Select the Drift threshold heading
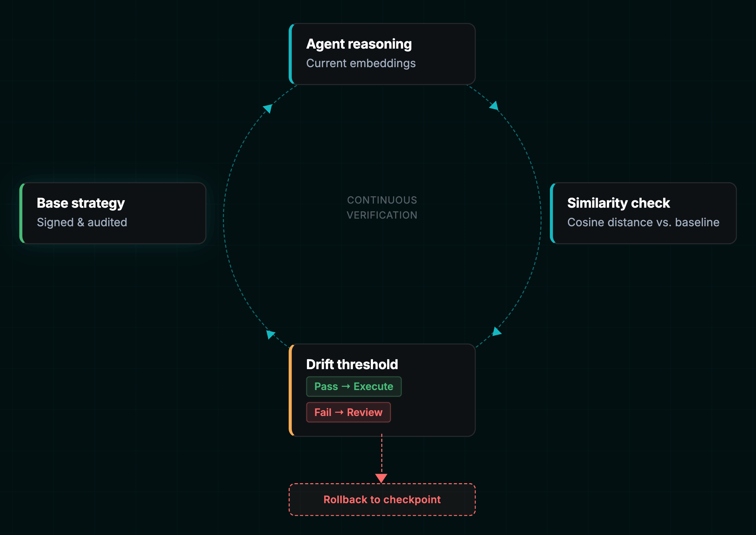756x535 pixels. pos(352,364)
